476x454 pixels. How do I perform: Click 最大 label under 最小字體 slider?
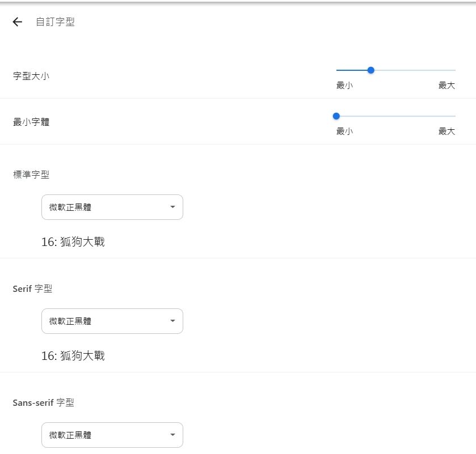(447, 131)
